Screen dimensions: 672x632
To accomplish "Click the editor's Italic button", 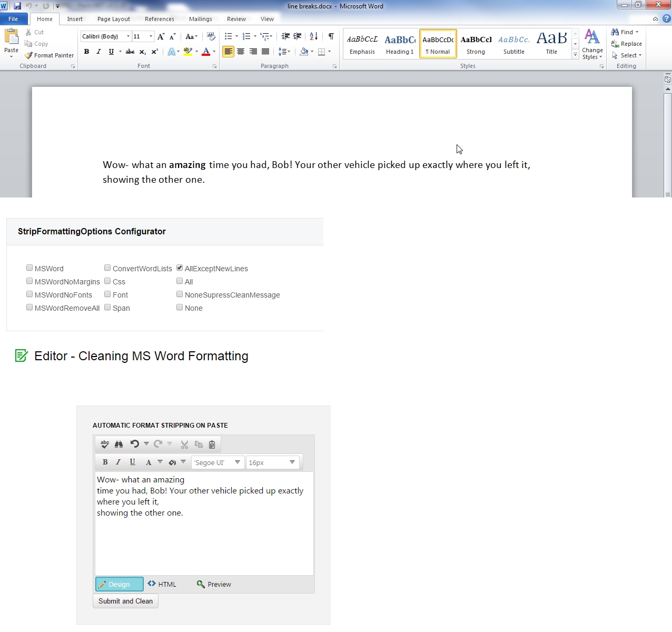I will coord(118,462).
